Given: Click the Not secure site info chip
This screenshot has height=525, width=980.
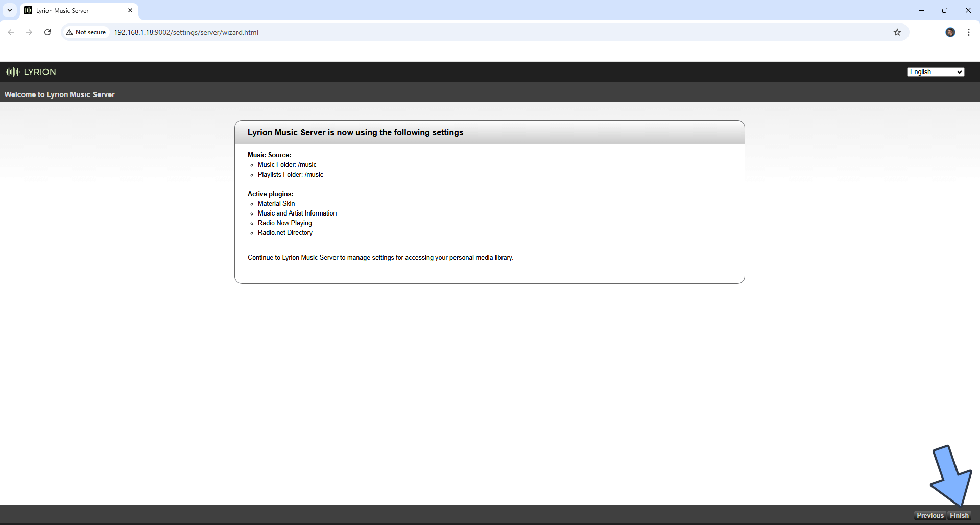Looking at the screenshot, I should [86, 32].
